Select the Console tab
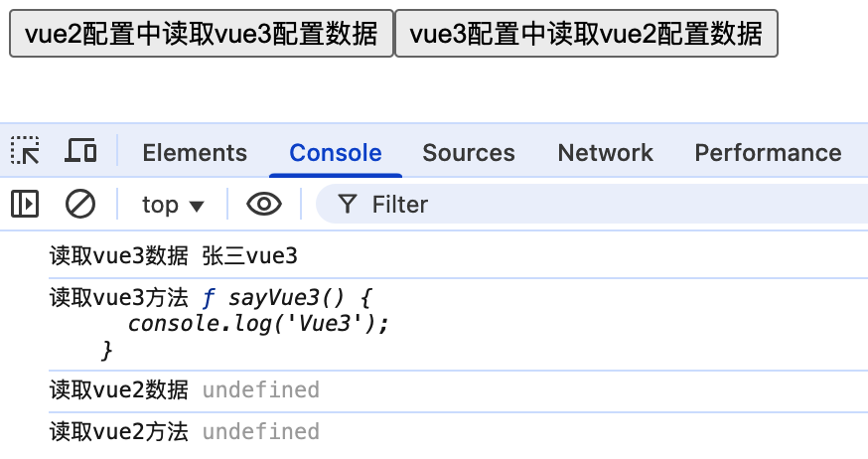The image size is (868, 459). tap(336, 153)
